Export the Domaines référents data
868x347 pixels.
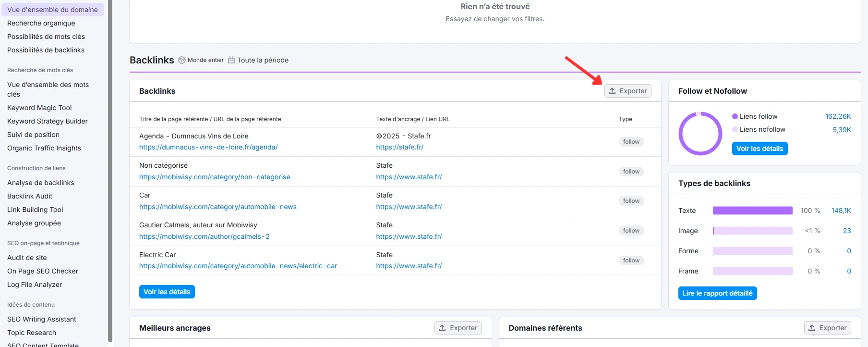click(x=828, y=328)
